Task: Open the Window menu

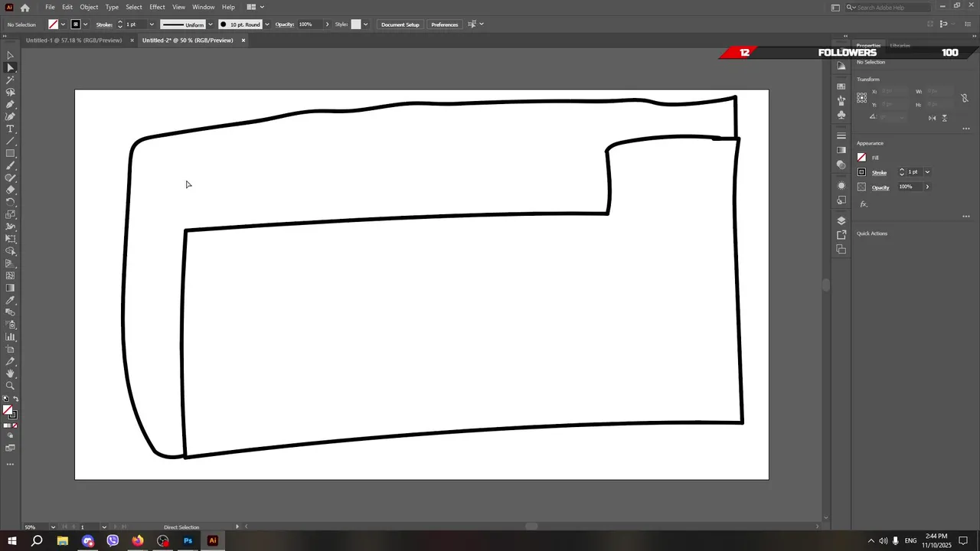Action: point(203,8)
